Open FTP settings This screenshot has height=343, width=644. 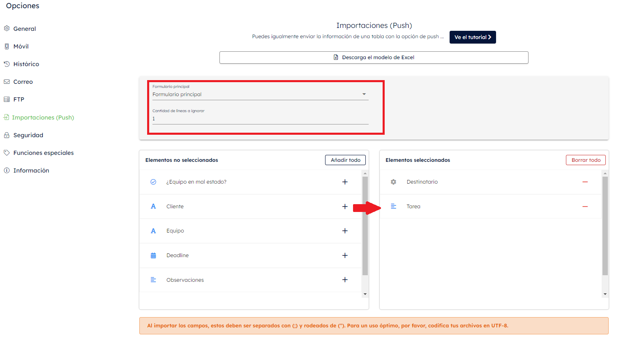19,99
